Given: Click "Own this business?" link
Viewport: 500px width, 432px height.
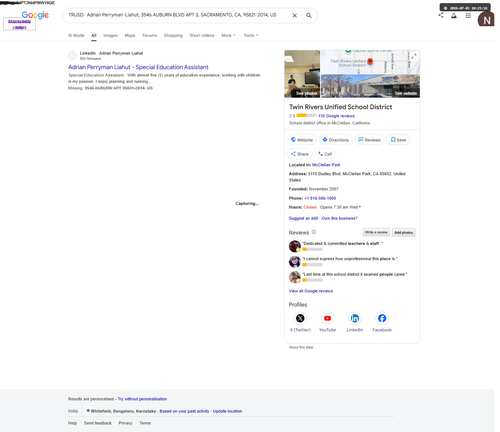Looking at the screenshot, I should pyautogui.click(x=339, y=218).
